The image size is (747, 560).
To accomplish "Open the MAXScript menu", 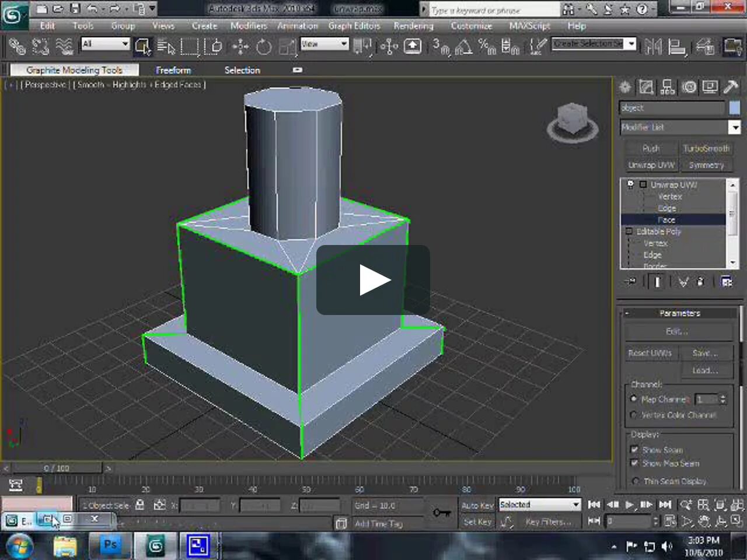I will [529, 26].
